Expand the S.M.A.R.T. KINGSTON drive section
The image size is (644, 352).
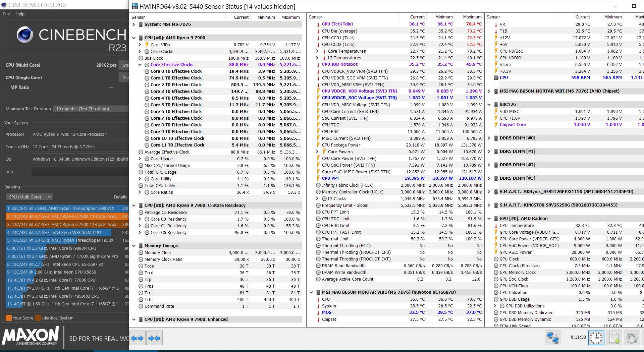pos(489,205)
